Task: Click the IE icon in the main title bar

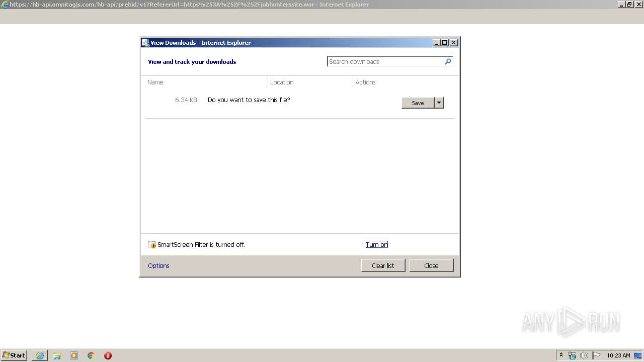Action: (5, 5)
